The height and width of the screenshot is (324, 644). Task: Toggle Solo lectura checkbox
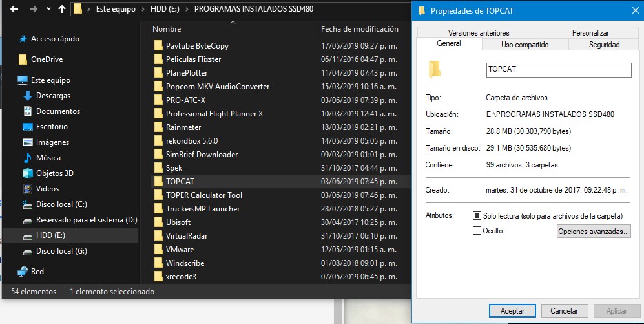click(477, 215)
